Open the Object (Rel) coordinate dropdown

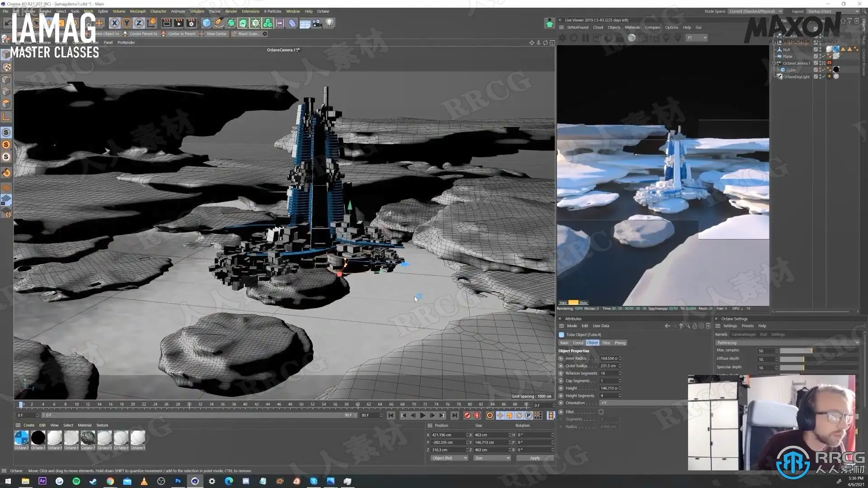449,458
